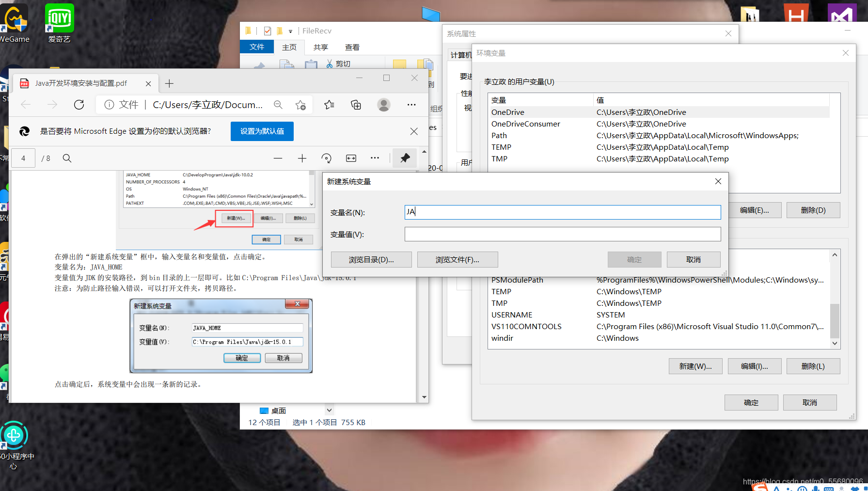Pin the PDF toolbar
868x491 pixels.
tap(405, 158)
